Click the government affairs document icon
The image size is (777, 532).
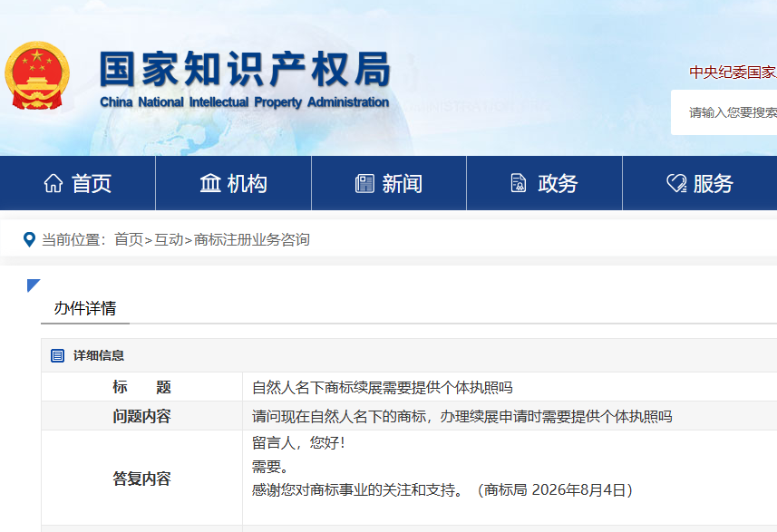(x=519, y=183)
